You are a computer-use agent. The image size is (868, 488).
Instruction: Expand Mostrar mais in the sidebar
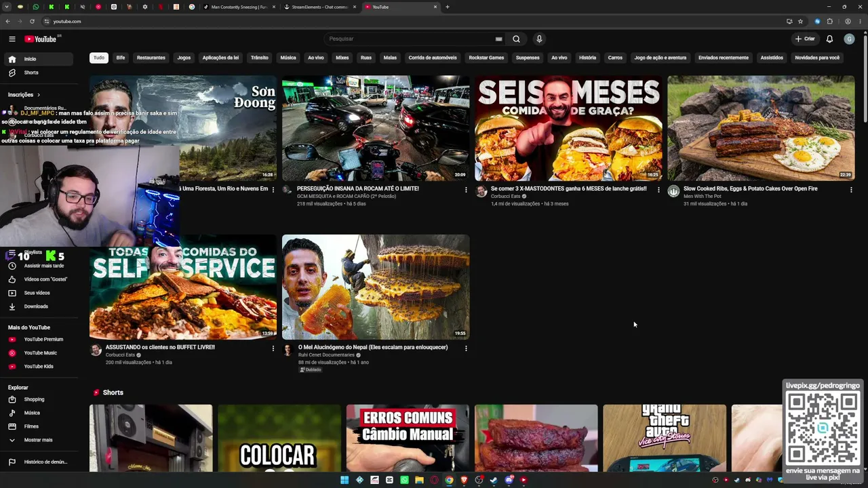pos(38,440)
